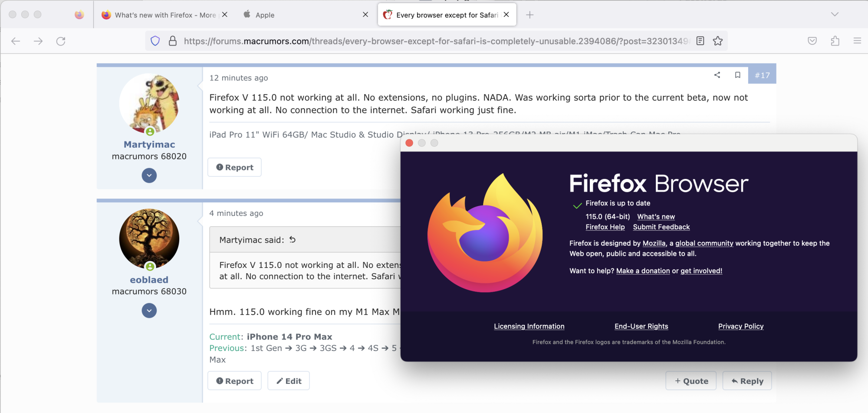The image size is (868, 413).
Task: Open a new tab
Action: [530, 15]
